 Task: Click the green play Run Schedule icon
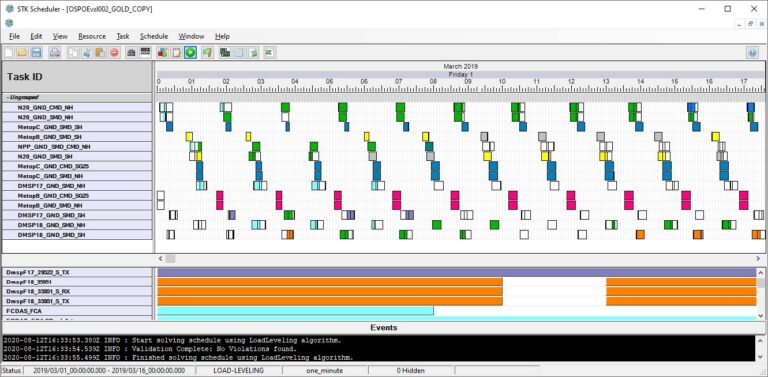[190, 52]
